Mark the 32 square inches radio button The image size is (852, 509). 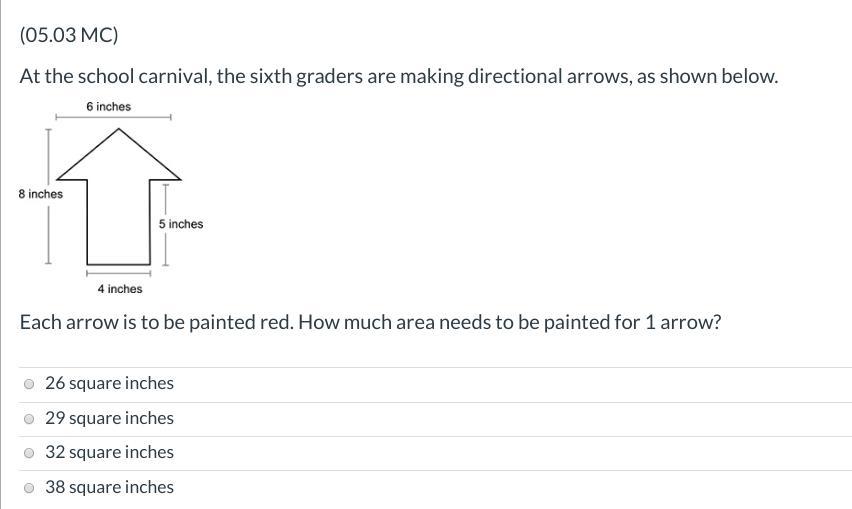pyautogui.click(x=30, y=453)
